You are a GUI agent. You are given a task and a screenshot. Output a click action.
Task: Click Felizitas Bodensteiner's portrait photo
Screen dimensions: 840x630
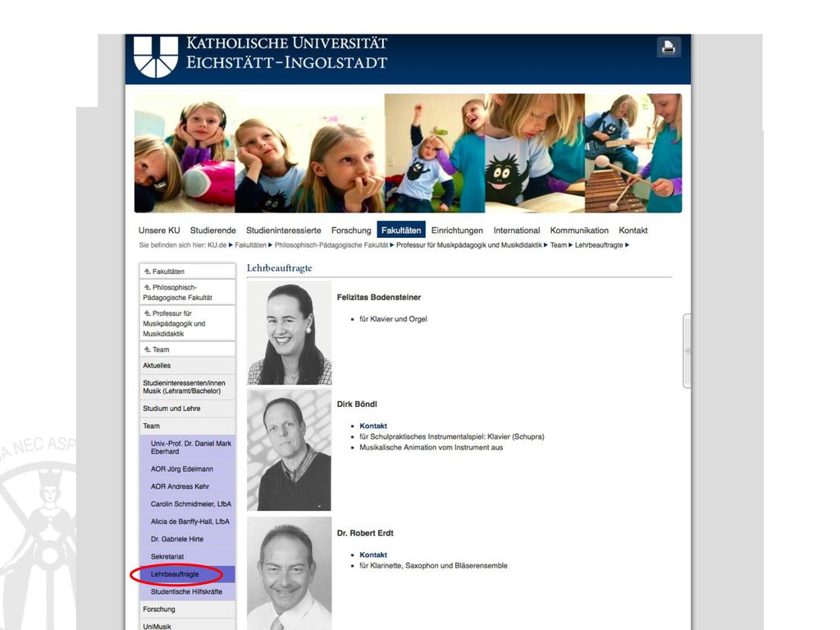point(290,333)
